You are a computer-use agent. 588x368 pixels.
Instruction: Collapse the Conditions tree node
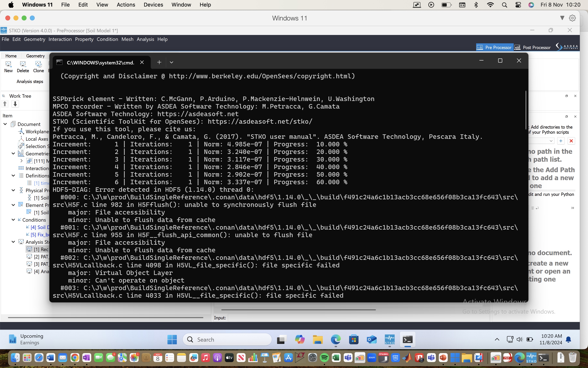coord(13,220)
